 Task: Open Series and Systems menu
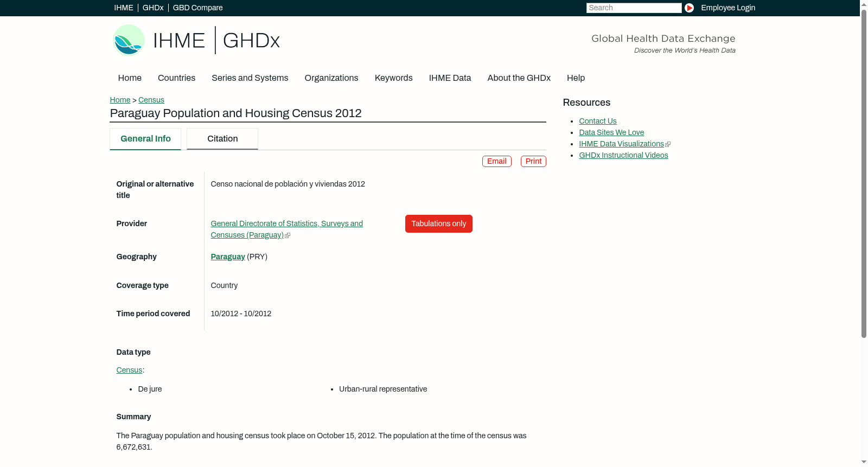pos(250,78)
